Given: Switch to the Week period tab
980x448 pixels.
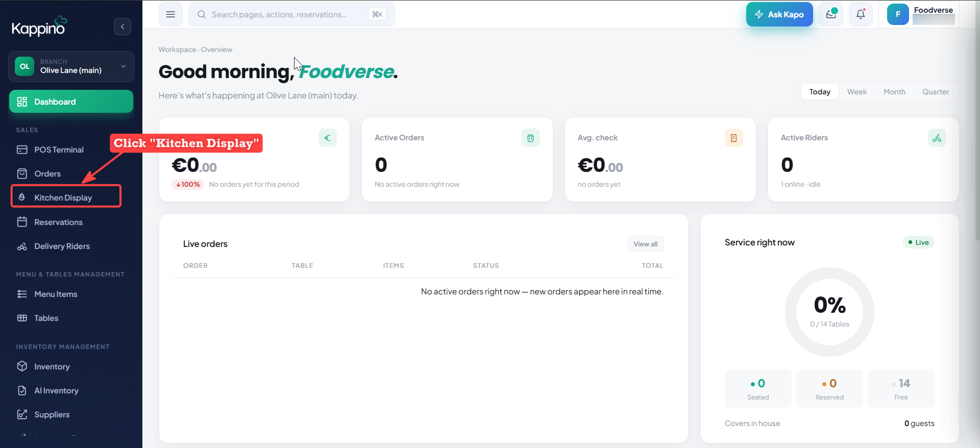Looking at the screenshot, I should [x=857, y=92].
